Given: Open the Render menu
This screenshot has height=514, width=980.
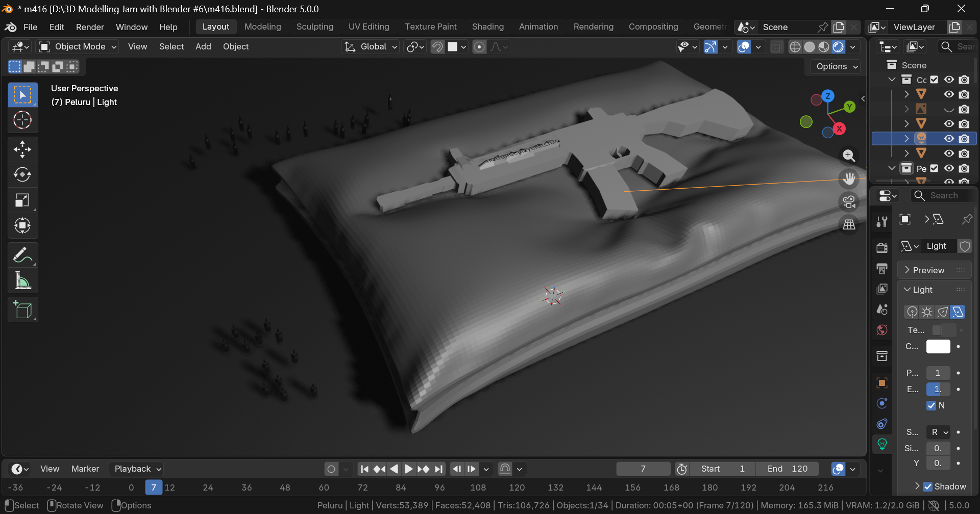Looking at the screenshot, I should click(x=90, y=27).
